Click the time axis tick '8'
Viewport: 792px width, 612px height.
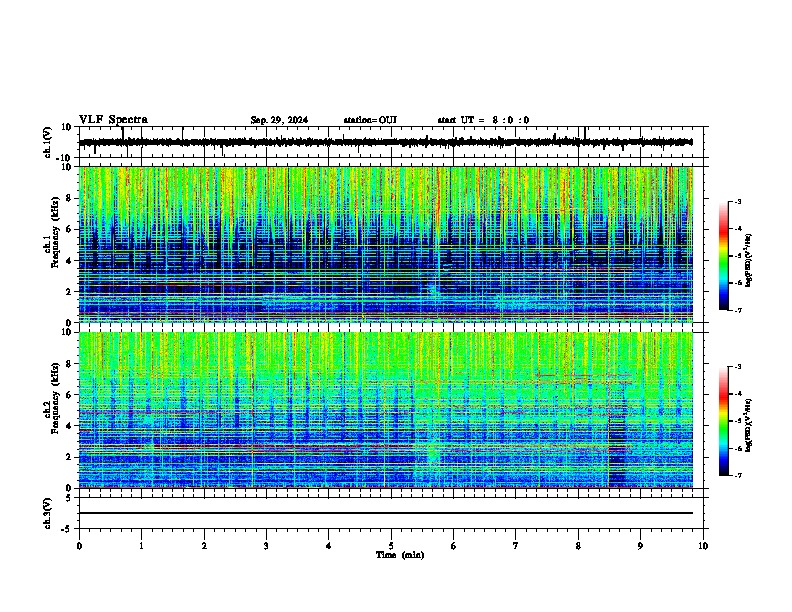[x=578, y=546]
